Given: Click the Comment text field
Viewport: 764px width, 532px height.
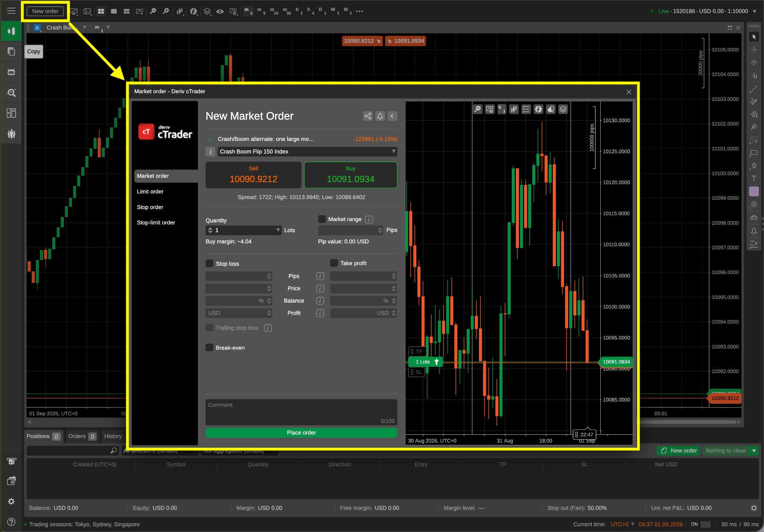Looking at the screenshot, I should point(301,412).
